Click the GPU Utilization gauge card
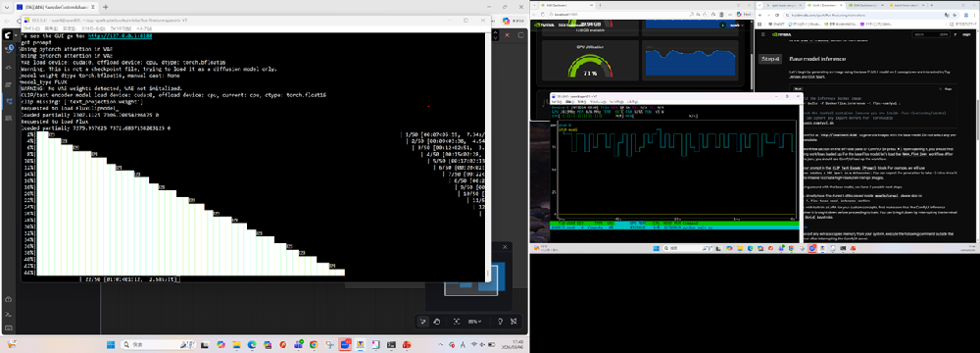Viewport: 980px width, 353px height. (591, 61)
